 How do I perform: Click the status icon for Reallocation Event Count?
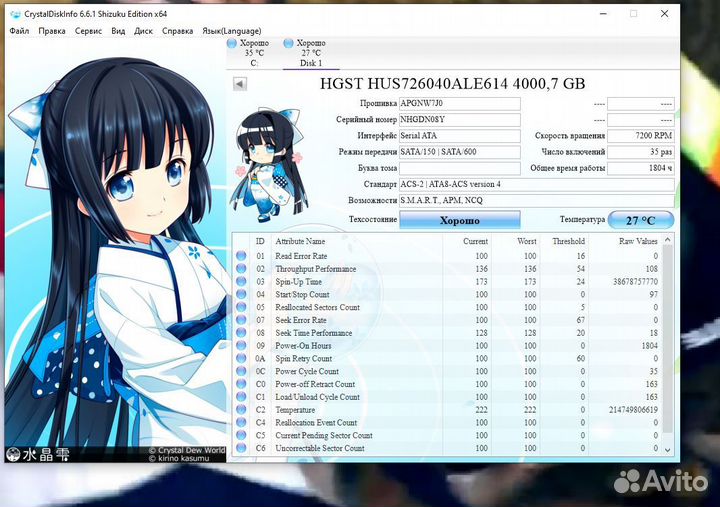coord(241,422)
